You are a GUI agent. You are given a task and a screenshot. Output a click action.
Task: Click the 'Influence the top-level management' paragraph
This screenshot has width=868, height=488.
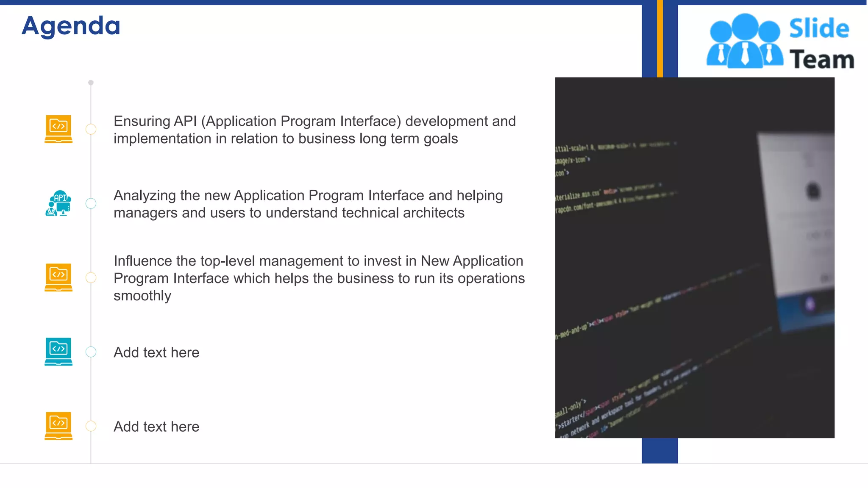click(319, 278)
